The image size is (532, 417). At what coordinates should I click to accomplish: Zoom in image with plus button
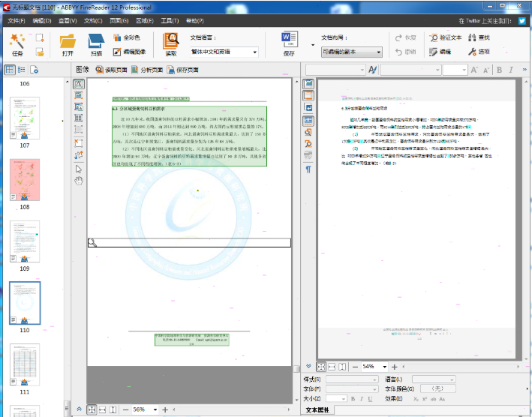(x=165, y=409)
